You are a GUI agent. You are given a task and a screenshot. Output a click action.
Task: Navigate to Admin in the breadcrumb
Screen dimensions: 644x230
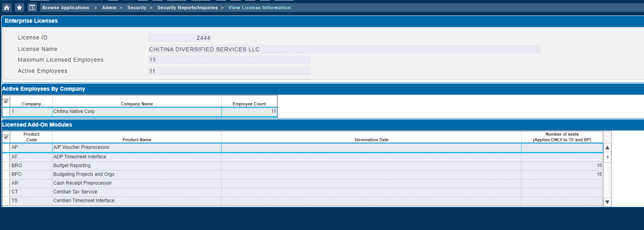pyautogui.click(x=109, y=8)
